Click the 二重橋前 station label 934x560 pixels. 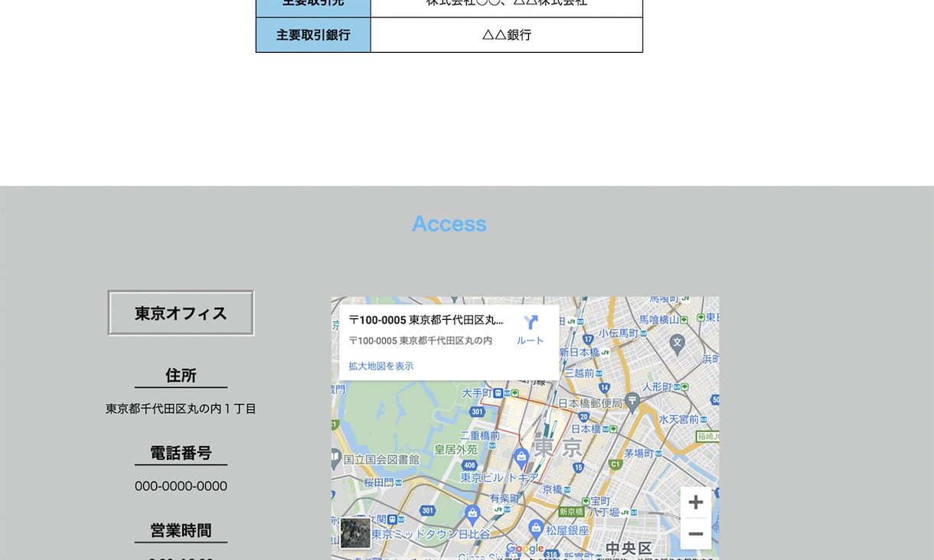point(480,435)
